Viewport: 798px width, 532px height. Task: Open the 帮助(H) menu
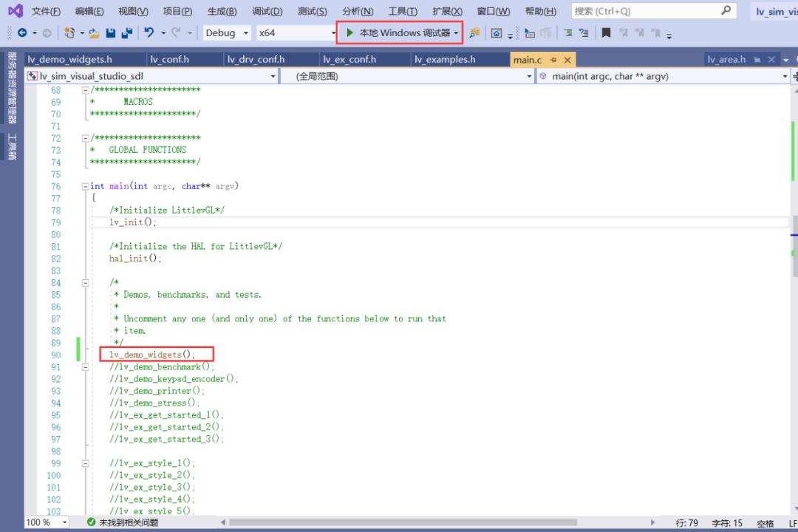pos(540,11)
